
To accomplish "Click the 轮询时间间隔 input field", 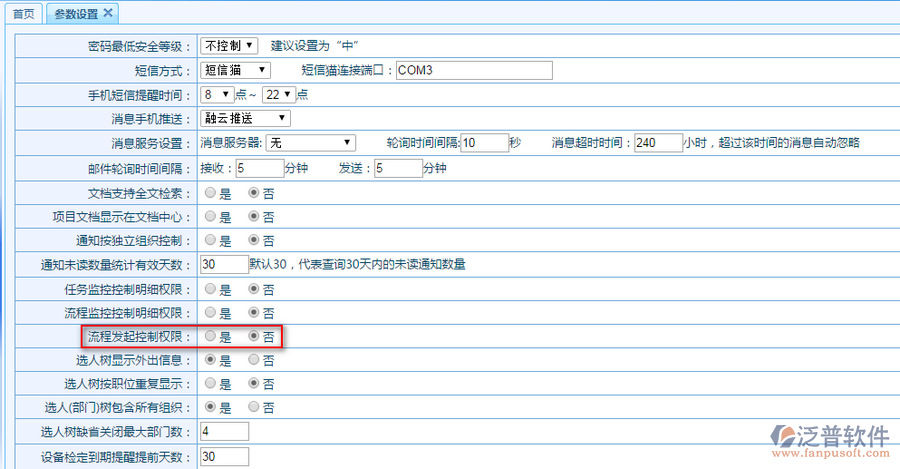I will 484,143.
